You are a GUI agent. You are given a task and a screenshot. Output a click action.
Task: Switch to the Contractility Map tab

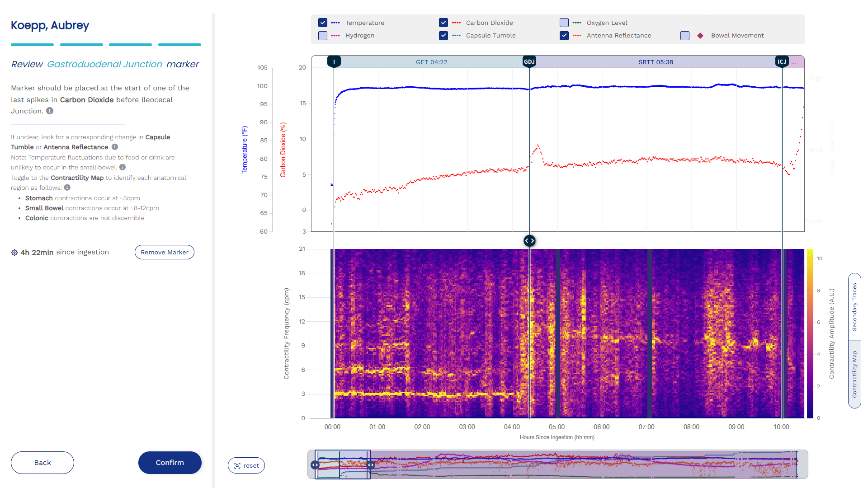click(854, 374)
